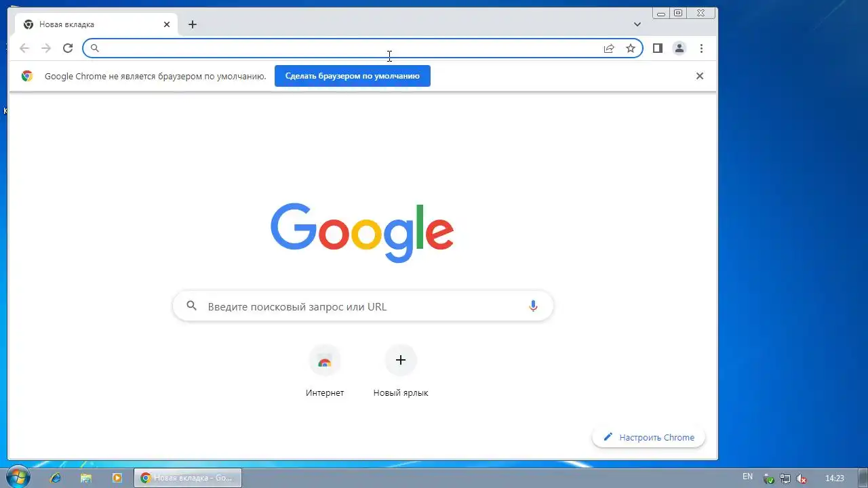The image size is (868, 488).
Task: Bookmark this tab with the star icon
Action: click(631, 48)
